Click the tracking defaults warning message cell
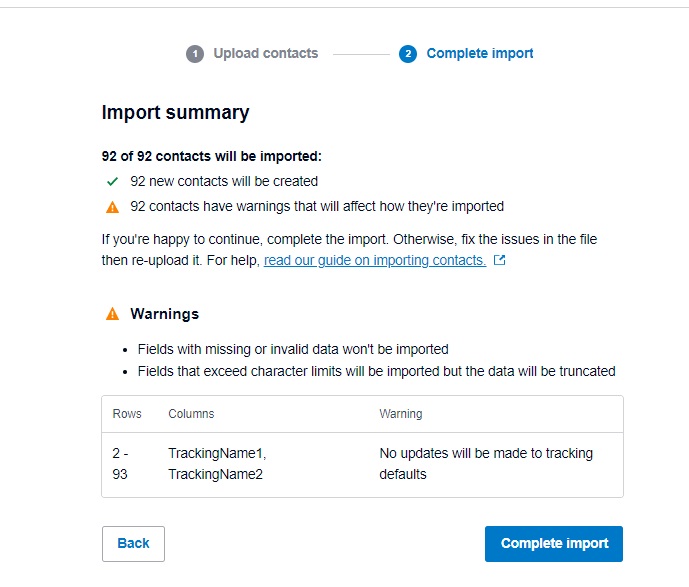 click(x=486, y=464)
